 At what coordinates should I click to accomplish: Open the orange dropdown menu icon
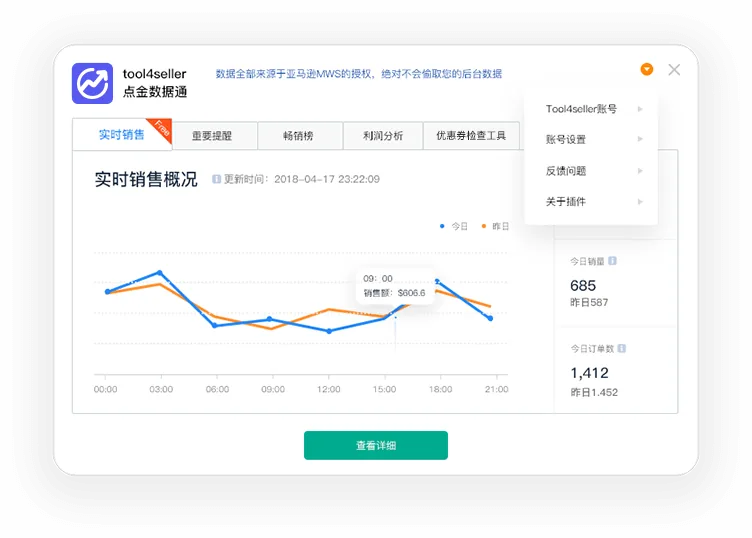point(646,70)
